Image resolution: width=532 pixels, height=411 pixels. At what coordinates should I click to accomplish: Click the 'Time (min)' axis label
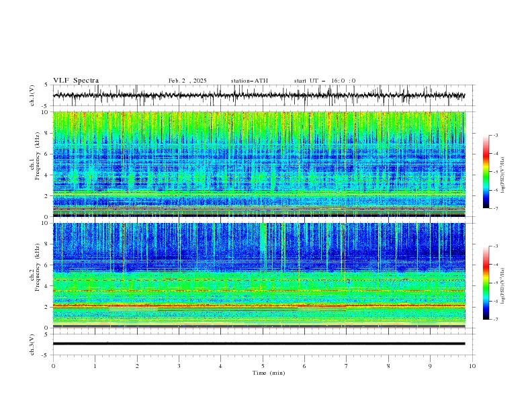[x=269, y=373]
